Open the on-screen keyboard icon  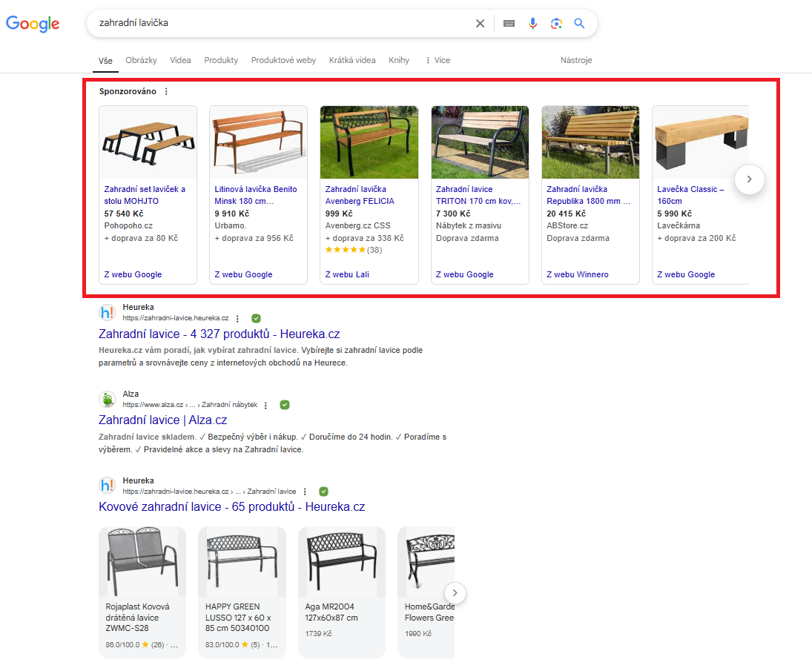coord(509,23)
